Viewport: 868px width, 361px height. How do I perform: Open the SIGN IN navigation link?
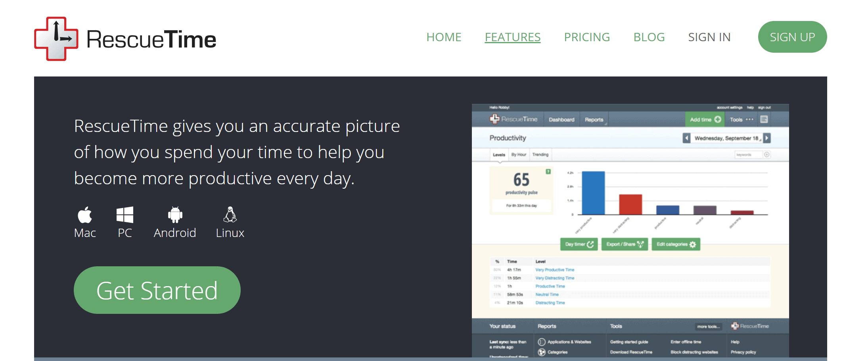pyautogui.click(x=709, y=37)
